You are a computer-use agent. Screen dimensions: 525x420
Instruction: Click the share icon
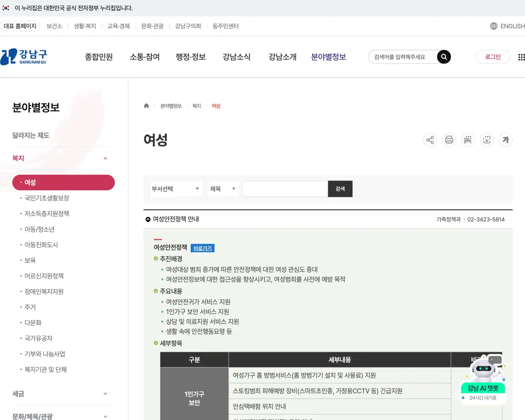430,140
